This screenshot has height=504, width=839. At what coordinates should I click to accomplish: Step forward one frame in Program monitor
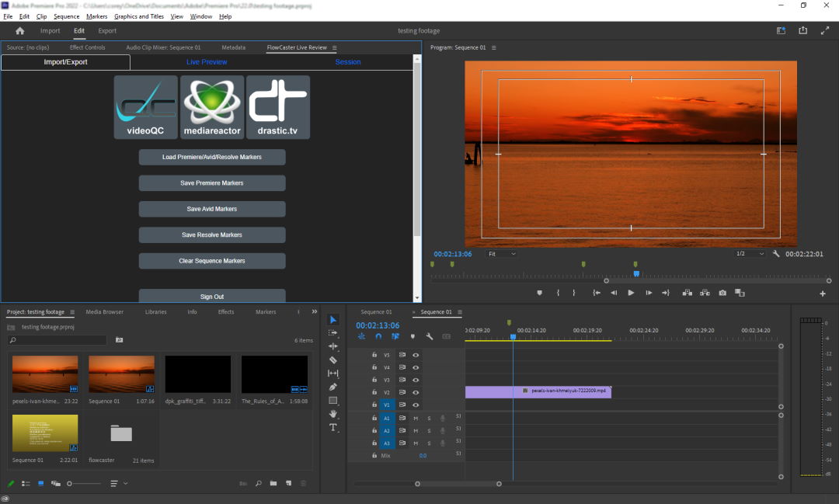point(649,294)
